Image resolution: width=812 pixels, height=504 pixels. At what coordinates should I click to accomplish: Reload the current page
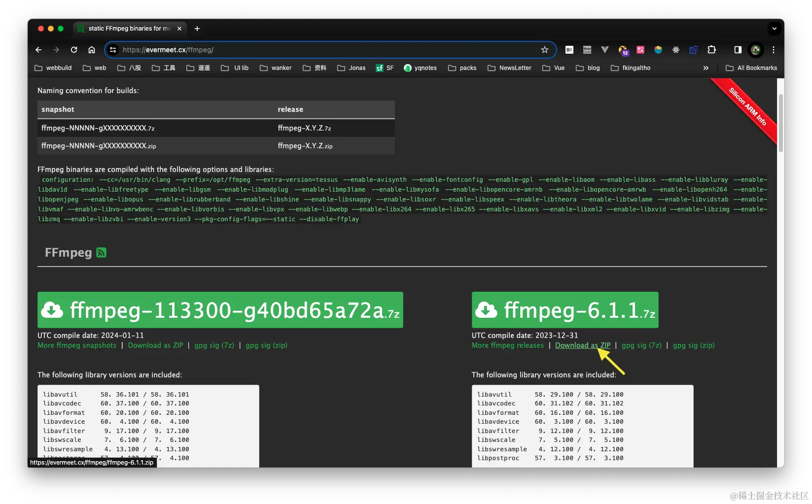click(74, 50)
